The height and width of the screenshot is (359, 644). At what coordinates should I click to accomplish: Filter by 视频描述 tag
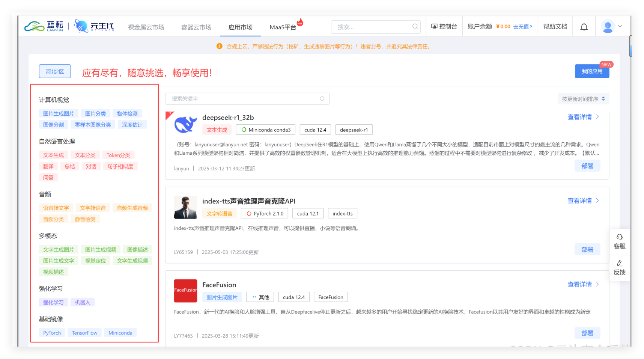point(53,272)
